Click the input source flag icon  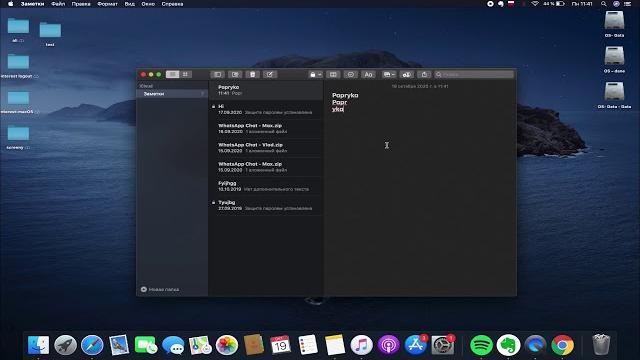[x=511, y=4]
